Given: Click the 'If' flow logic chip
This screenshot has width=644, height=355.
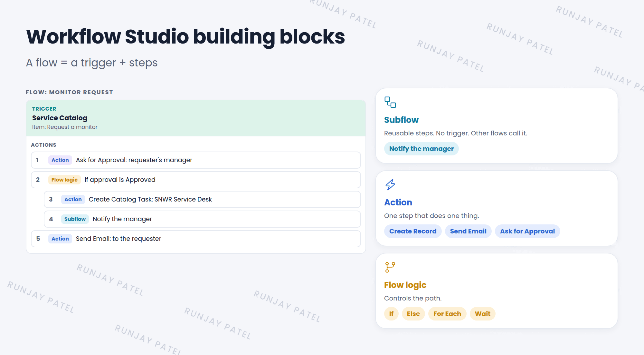Looking at the screenshot, I should point(391,314).
